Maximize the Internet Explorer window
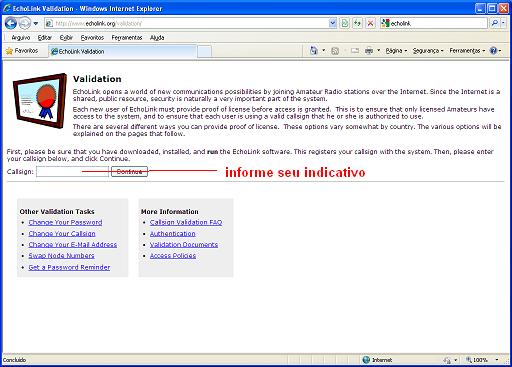Screen dimensions: 512x367 [492, 8]
